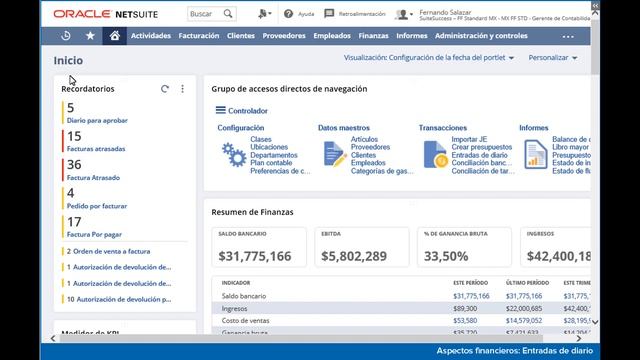The image size is (640, 360).
Task: Open the shortcuts star icon
Action: pos(90,36)
